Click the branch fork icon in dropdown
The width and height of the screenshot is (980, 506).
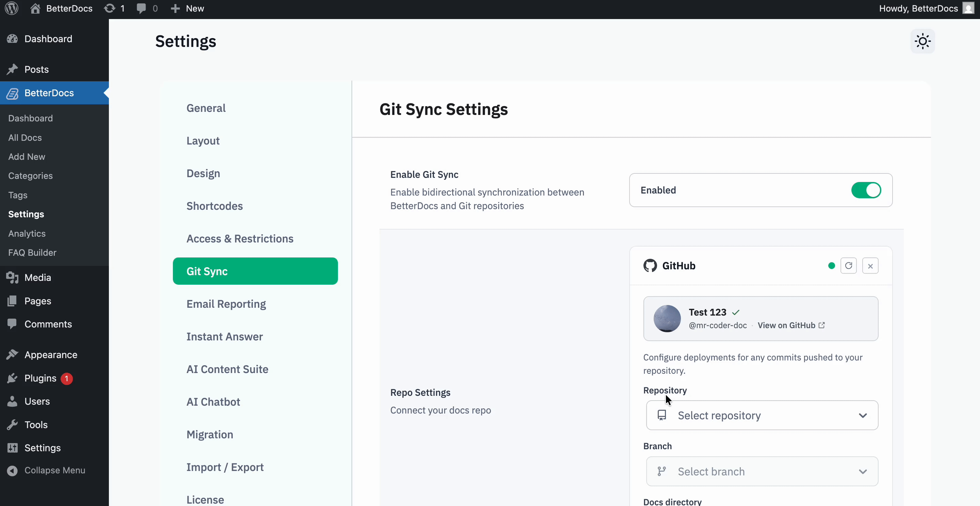click(661, 471)
